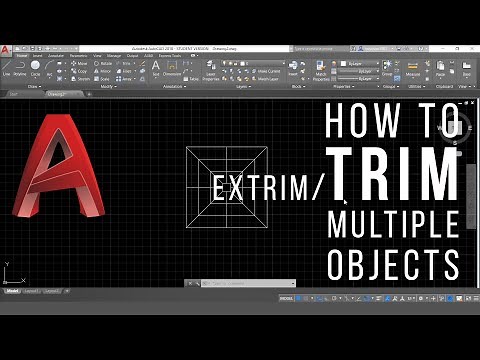Expand the Groups panel

coord(391,86)
